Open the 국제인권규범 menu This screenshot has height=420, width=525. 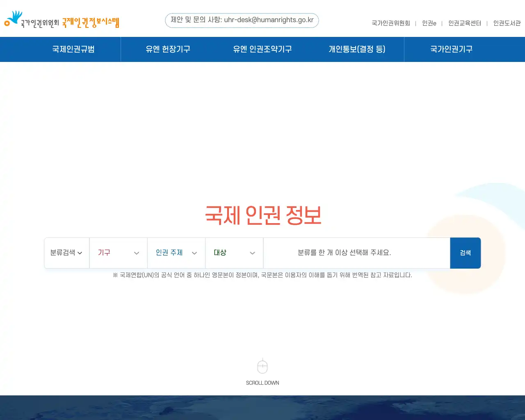73,49
